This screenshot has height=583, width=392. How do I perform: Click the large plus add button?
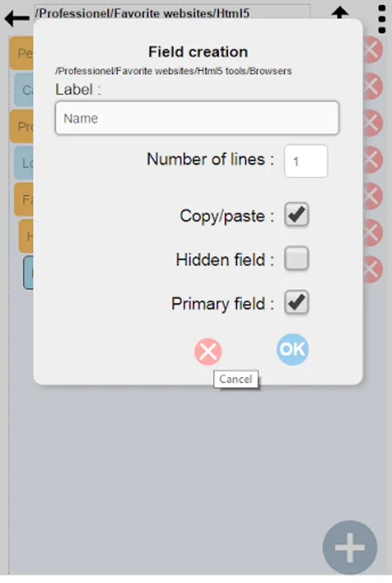pos(350,548)
